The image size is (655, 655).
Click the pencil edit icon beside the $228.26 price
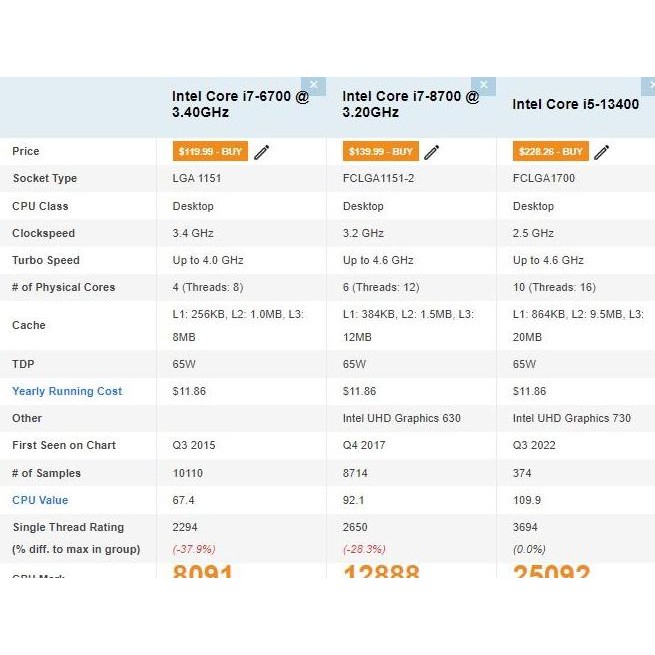point(602,152)
